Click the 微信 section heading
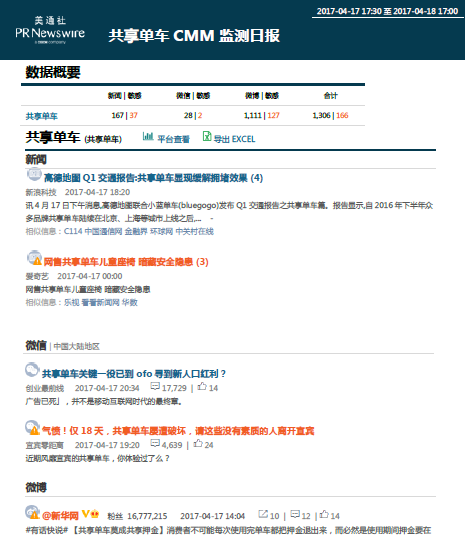The height and width of the screenshot is (557, 465). click(36, 345)
